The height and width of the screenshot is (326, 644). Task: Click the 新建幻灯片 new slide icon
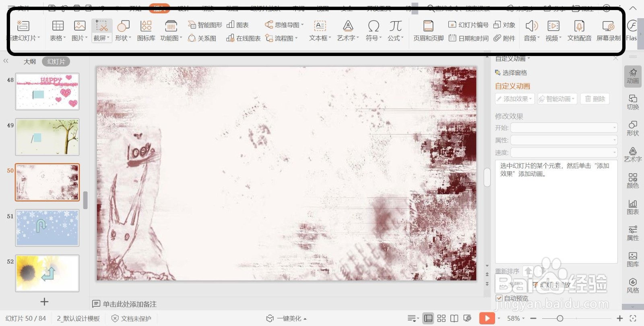point(23,26)
